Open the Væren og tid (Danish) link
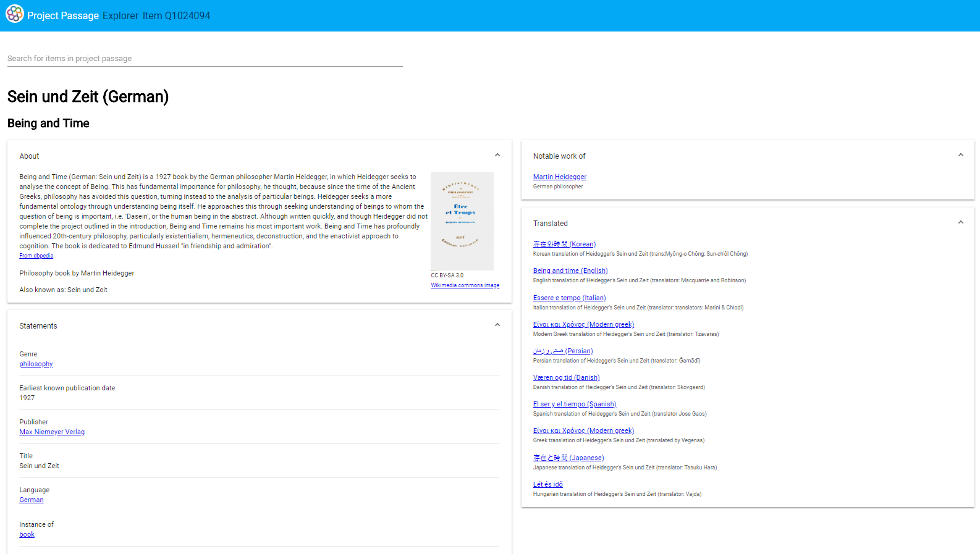This screenshot has width=980, height=554. coord(566,378)
